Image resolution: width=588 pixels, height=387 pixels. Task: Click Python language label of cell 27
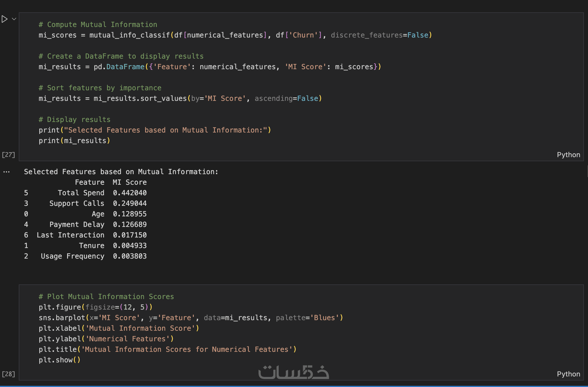pos(568,155)
